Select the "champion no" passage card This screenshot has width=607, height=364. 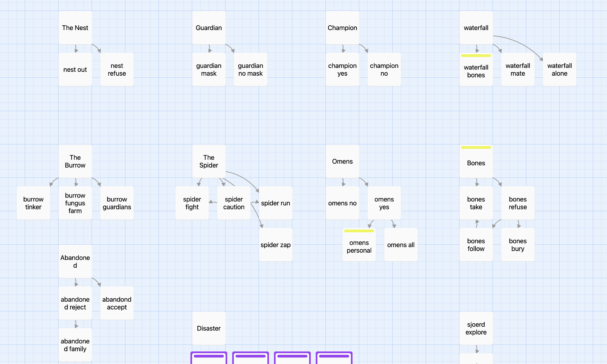[384, 69]
